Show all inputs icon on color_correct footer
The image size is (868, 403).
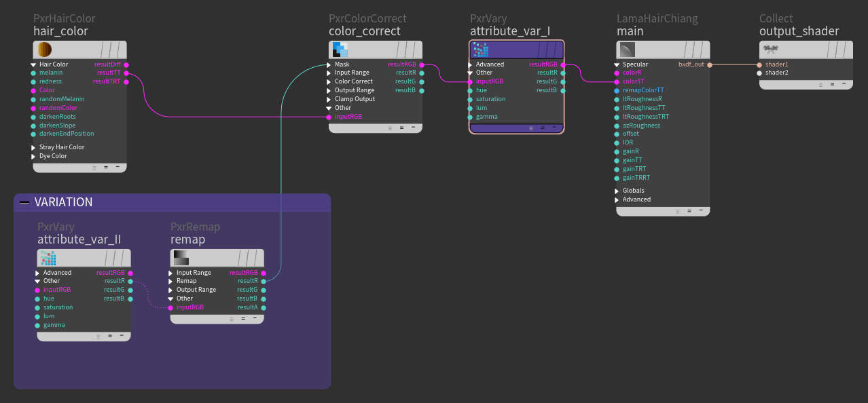tap(391, 128)
